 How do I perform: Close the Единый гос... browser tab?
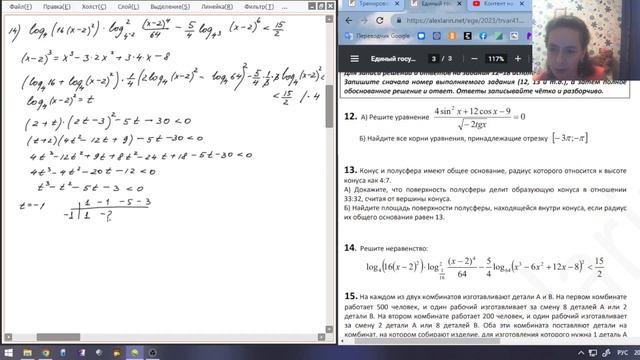tap(459, 4)
